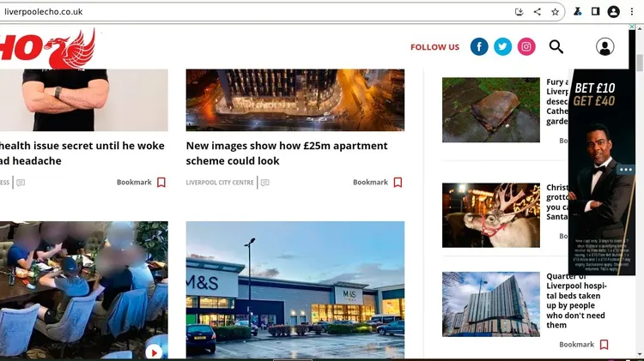
Task: Open the M&S store photo thumbnail
Action: point(295,290)
